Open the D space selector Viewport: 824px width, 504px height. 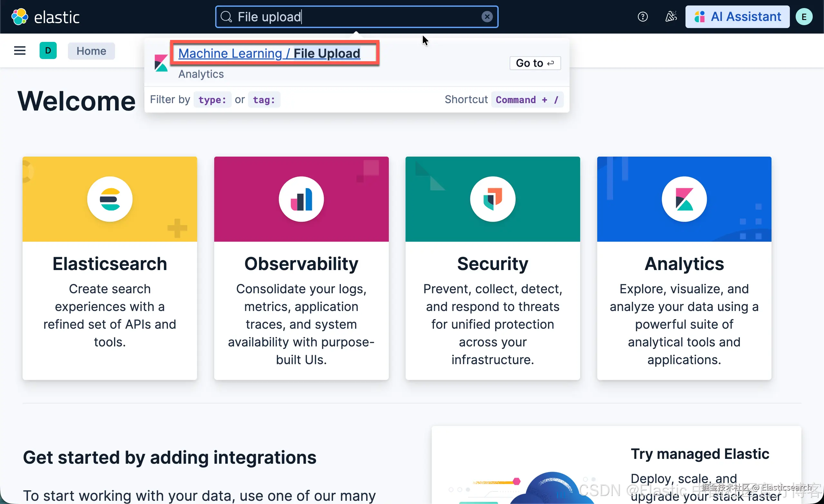pyautogui.click(x=48, y=51)
